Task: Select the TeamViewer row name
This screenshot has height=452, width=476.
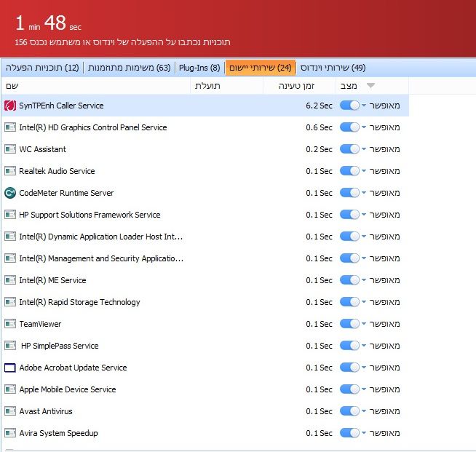Action: (x=40, y=324)
